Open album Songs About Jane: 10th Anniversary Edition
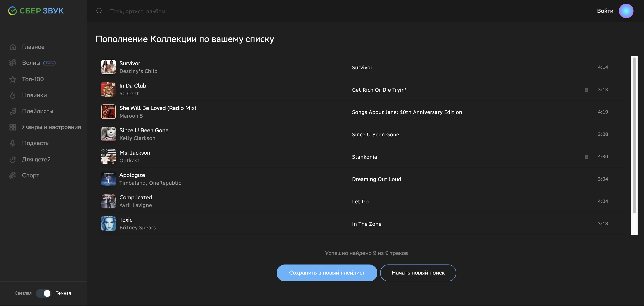The height and width of the screenshot is (306, 644). pos(407,112)
